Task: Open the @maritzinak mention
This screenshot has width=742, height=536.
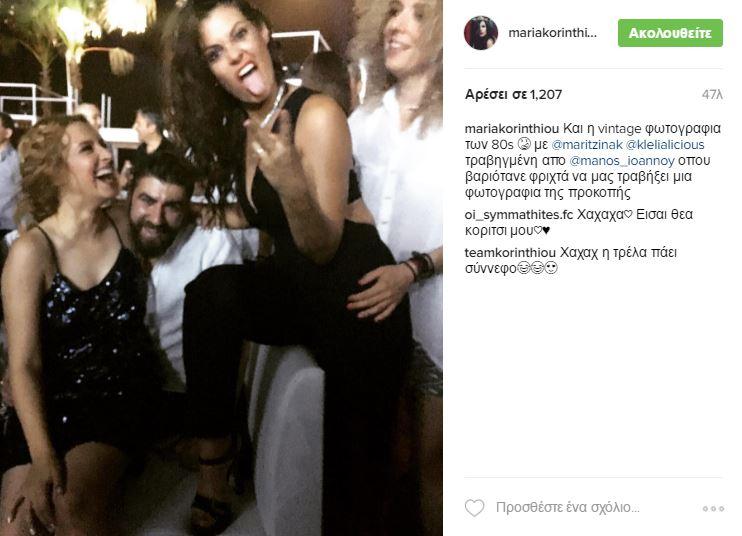Action: [586, 144]
